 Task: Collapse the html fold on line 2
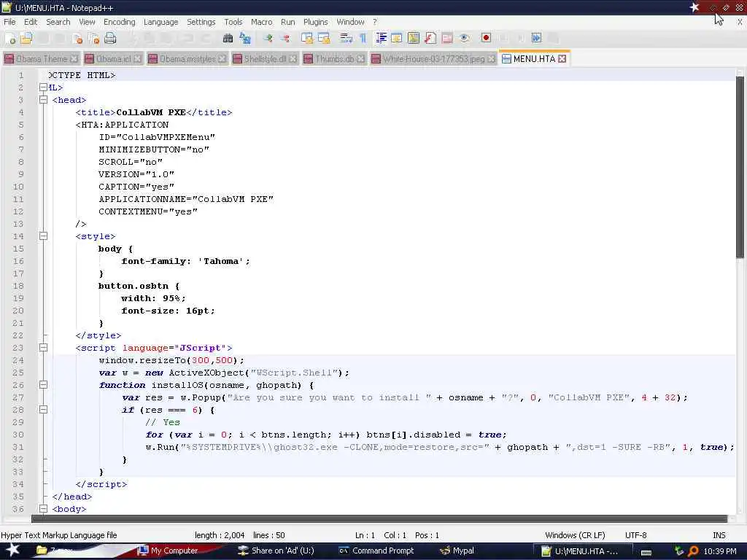tap(43, 87)
